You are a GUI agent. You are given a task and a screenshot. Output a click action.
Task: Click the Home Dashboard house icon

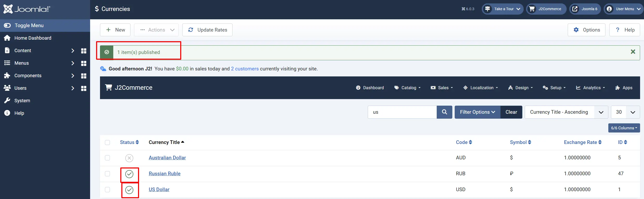(7, 38)
